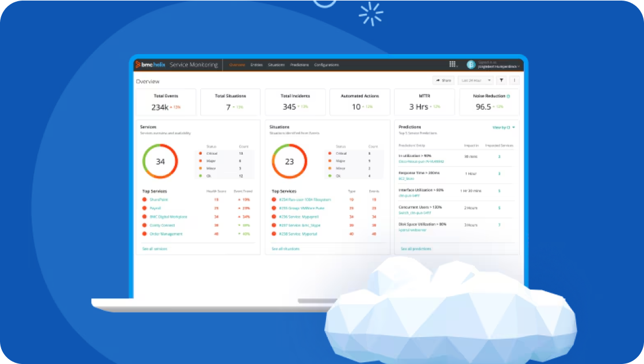Open the See all situations link
644x364 pixels.
pyautogui.click(x=285, y=249)
